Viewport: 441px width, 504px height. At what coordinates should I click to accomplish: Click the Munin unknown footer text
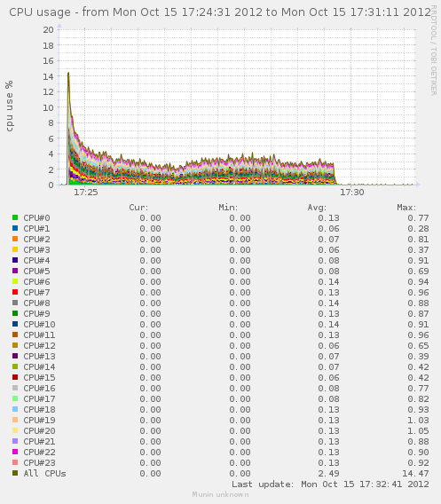coord(220,494)
